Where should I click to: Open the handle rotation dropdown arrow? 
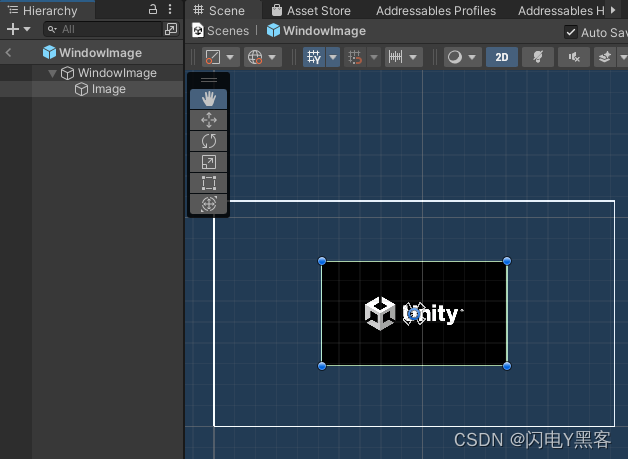click(272, 57)
